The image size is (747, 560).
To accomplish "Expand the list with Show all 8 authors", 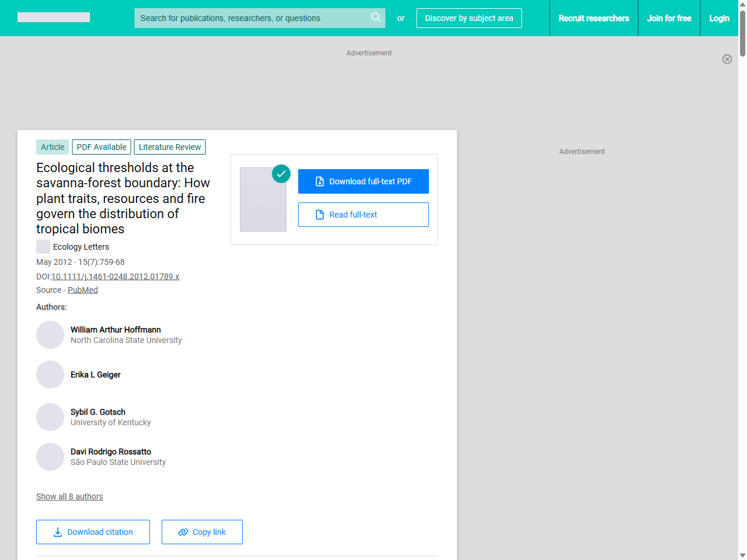I will (x=69, y=496).
